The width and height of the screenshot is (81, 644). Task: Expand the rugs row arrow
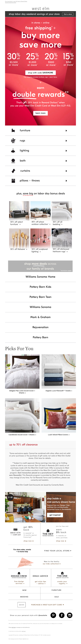(x=66, y=141)
